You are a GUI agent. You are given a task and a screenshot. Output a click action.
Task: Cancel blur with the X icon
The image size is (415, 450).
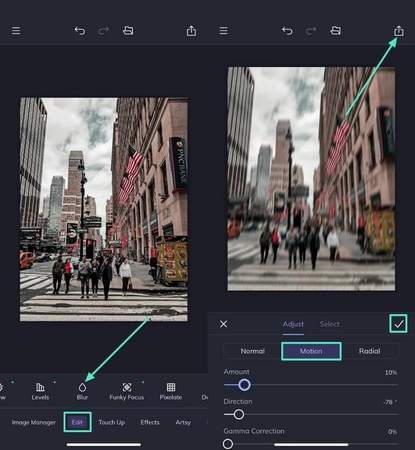pyautogui.click(x=224, y=324)
